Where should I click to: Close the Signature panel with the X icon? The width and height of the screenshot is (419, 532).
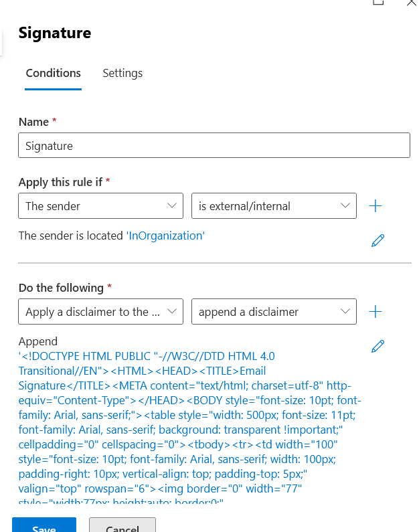[x=412, y=3]
